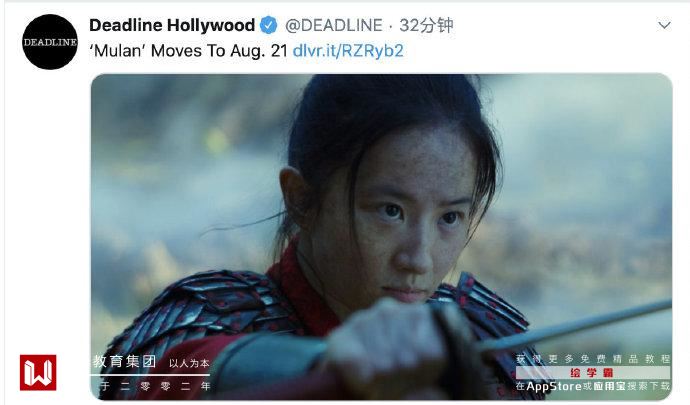Image resolution: width=690 pixels, height=405 pixels.
Task: Click the AppStore word in watermark
Action: click(554, 387)
